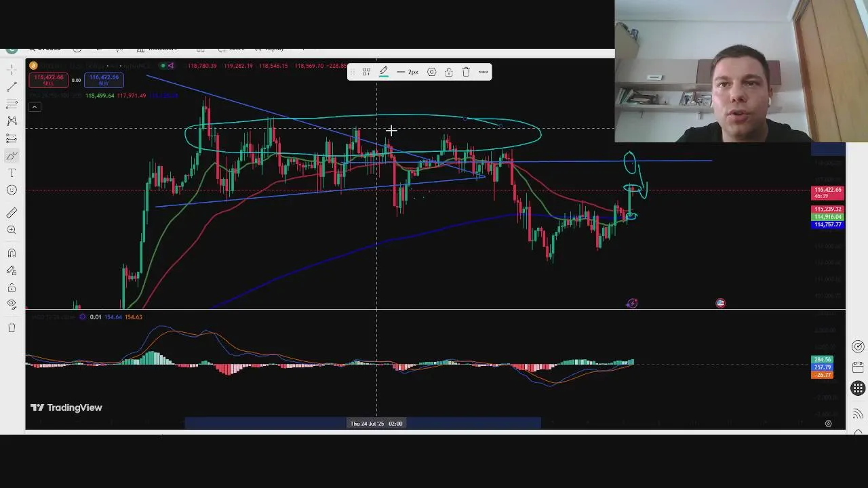
Task: Open more options in floating toolbar
Action: click(484, 72)
